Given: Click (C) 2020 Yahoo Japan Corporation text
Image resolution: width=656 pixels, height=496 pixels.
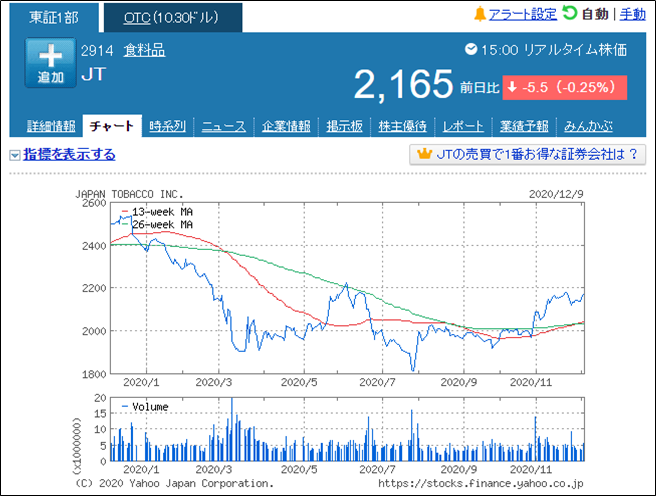Looking at the screenshot, I should click(174, 483).
